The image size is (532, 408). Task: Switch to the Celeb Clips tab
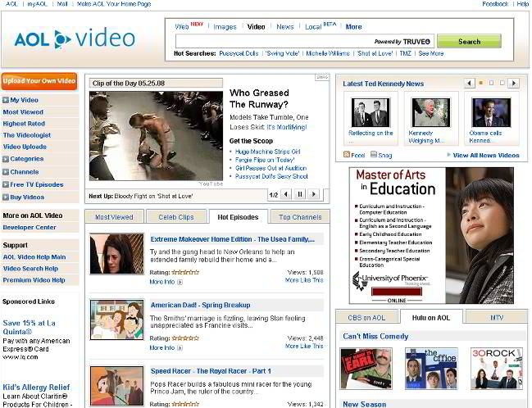click(175, 217)
